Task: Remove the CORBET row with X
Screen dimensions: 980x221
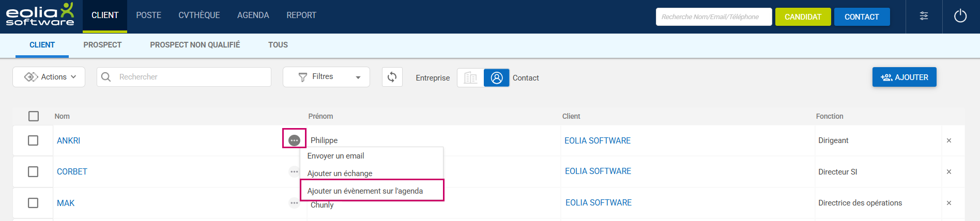Action: [948, 172]
